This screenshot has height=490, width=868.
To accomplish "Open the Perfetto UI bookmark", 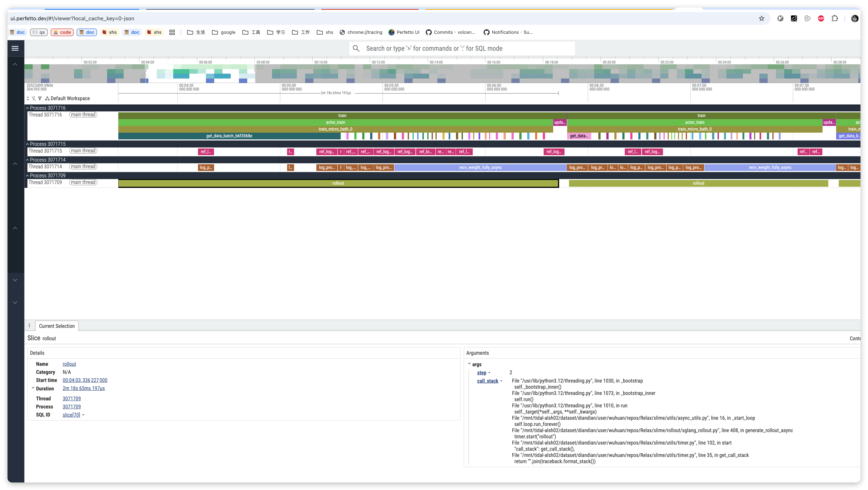I will (x=404, y=32).
